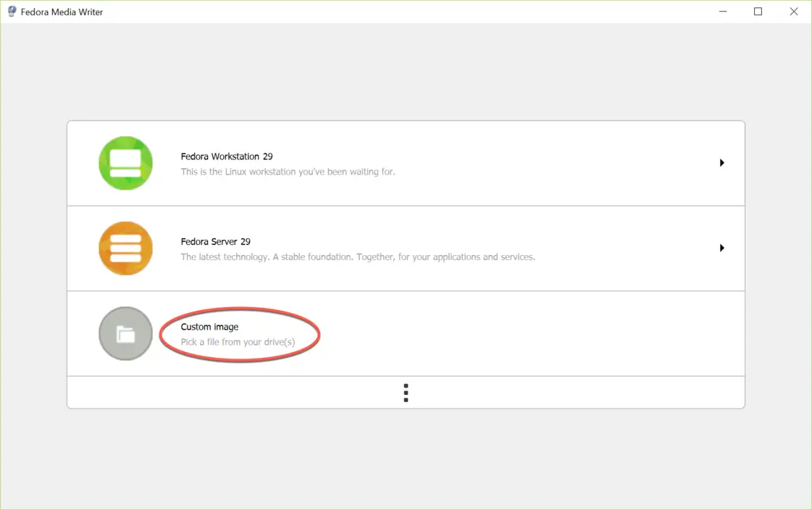The height and width of the screenshot is (510, 812).
Task: Click the Fedora logo in the title bar
Action: coord(12,12)
